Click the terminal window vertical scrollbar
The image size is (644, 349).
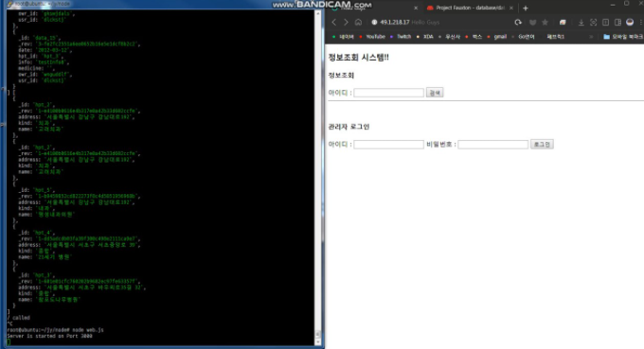[x=317, y=176]
